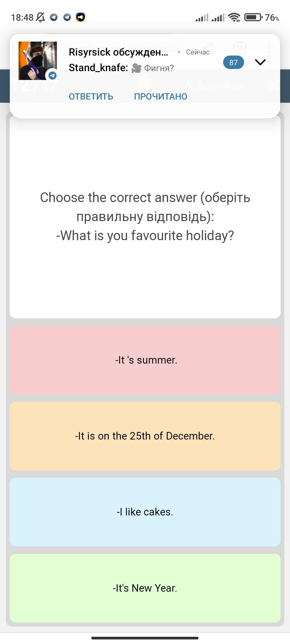Tap the sender's avatar thumbnail

click(38, 61)
